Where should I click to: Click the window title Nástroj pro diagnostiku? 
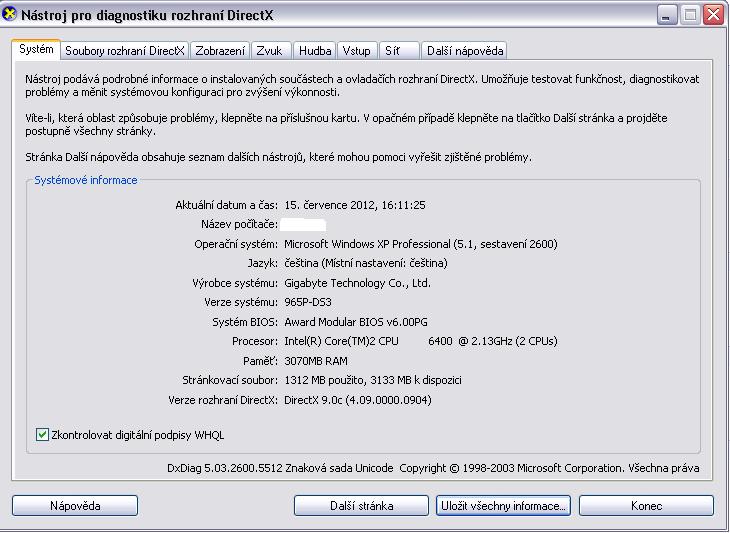147,15
